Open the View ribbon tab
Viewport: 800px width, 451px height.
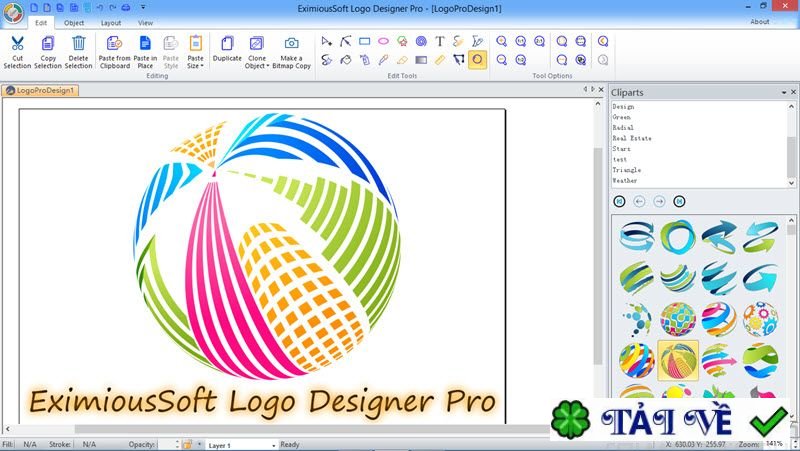(x=145, y=22)
